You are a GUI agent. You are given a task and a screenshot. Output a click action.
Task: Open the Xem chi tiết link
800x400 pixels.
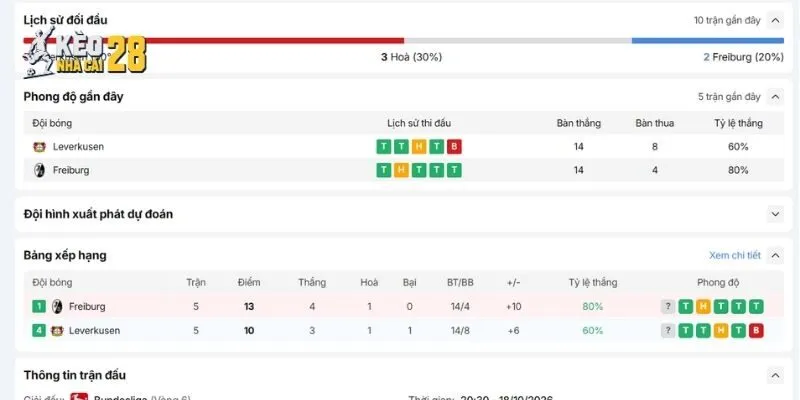point(735,255)
